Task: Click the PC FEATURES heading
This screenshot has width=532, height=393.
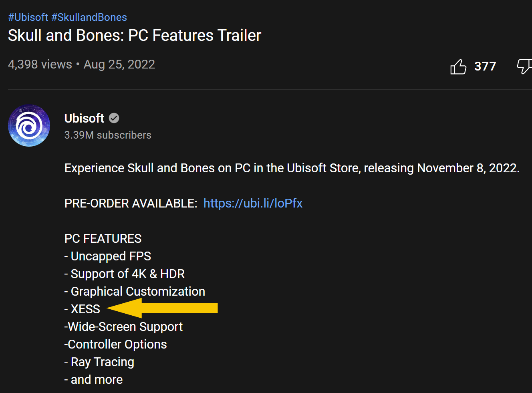Action: (x=103, y=238)
